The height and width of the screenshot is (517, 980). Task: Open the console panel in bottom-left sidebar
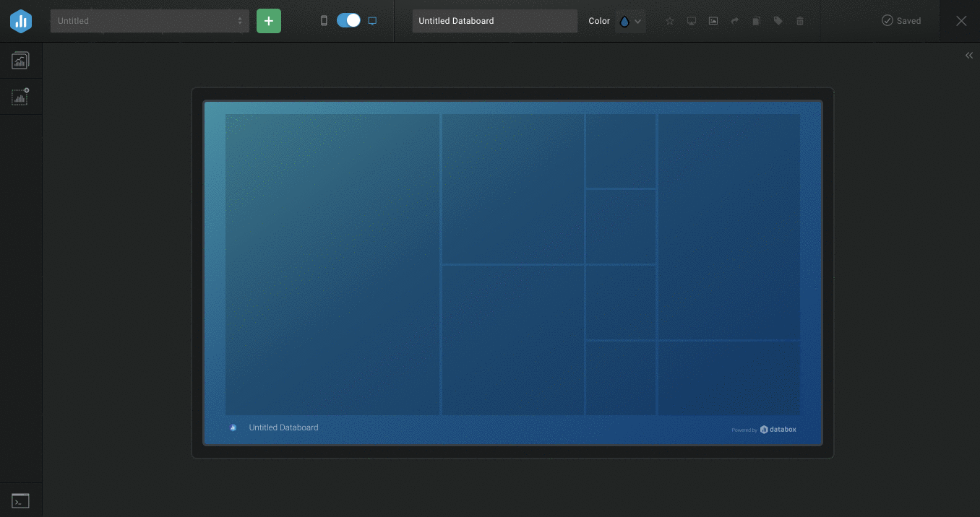pos(20,500)
